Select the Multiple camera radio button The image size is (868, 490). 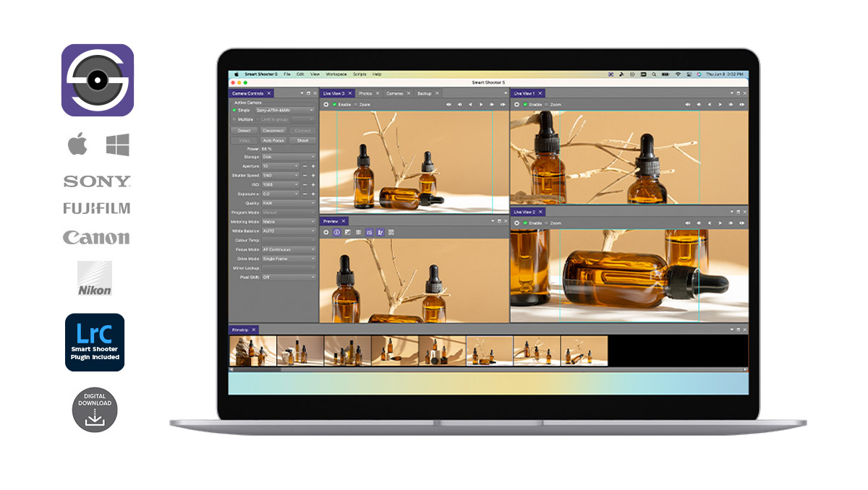(234, 119)
